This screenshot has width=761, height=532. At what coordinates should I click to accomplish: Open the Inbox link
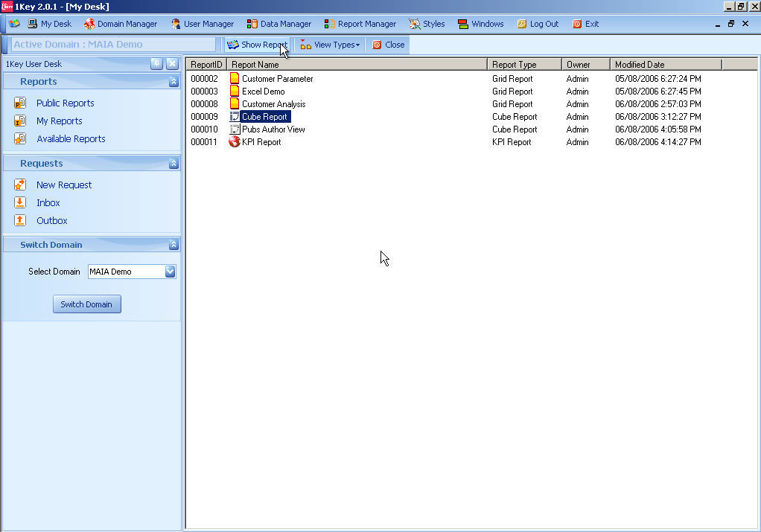click(x=48, y=202)
